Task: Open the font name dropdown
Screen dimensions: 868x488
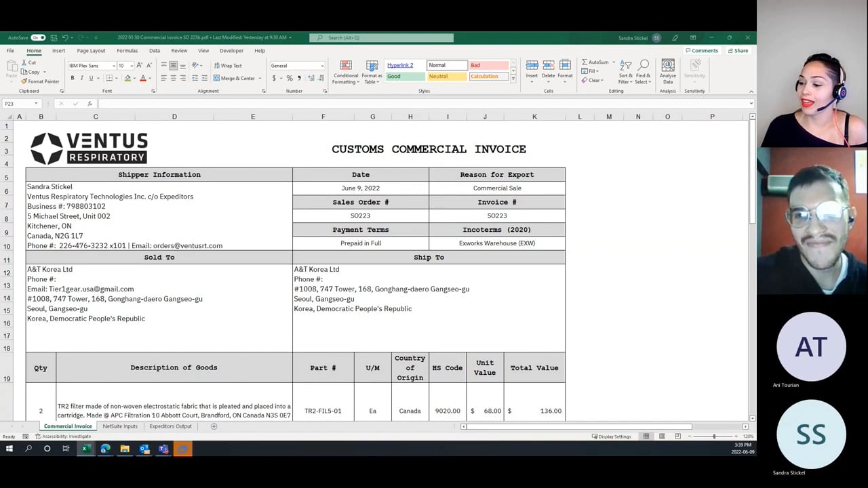Action: pyautogui.click(x=113, y=66)
